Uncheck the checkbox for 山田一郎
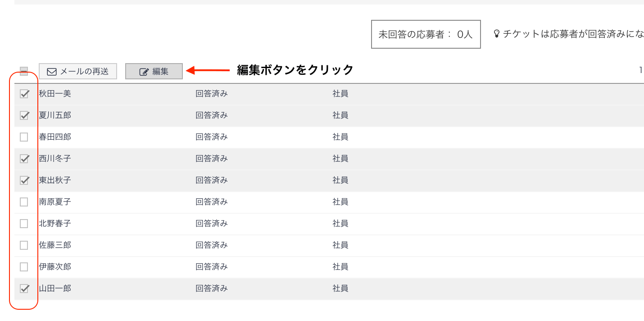644x321 pixels. 24,289
